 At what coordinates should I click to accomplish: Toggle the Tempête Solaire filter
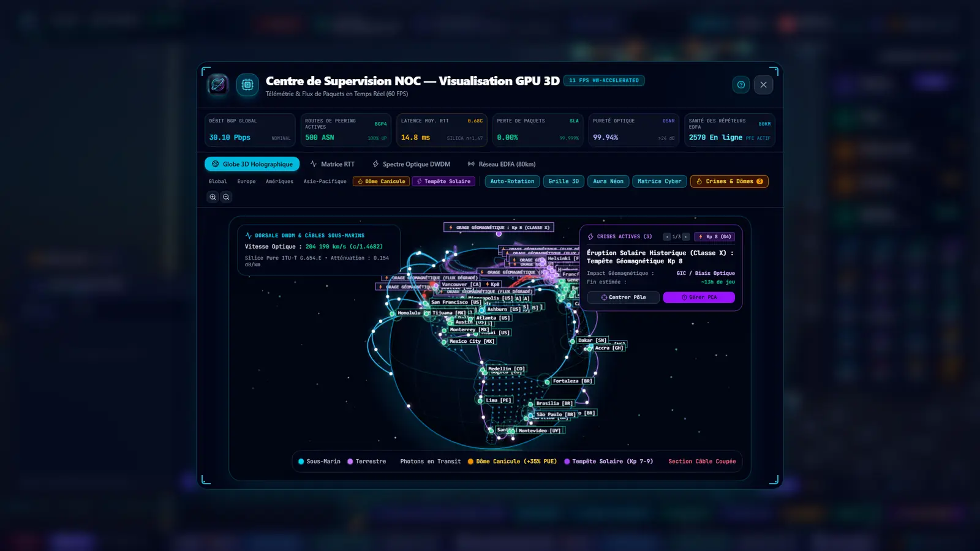pyautogui.click(x=443, y=181)
